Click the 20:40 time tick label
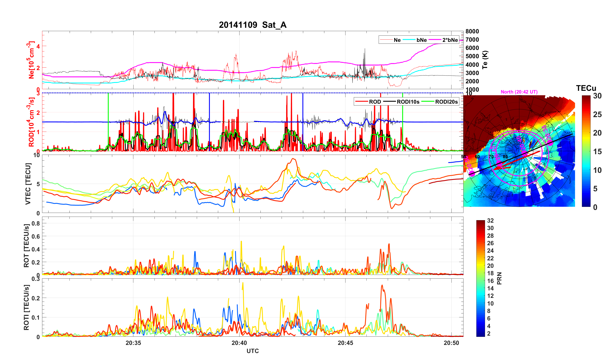This screenshot has width=602, height=364. pyautogui.click(x=239, y=343)
